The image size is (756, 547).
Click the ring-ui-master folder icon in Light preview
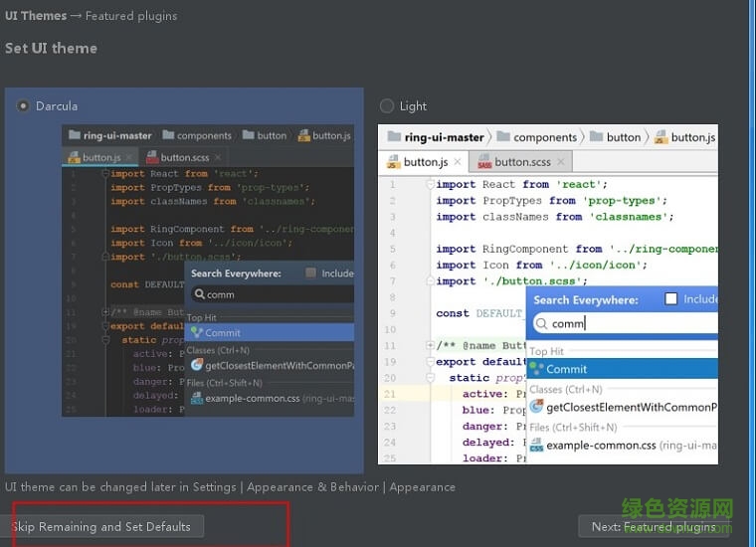[394, 137]
